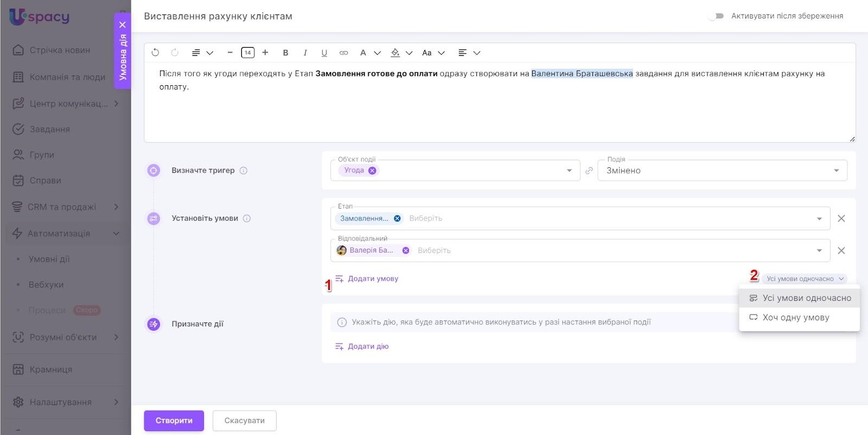This screenshot has height=435, width=868.
Task: Toggle bold text formatting
Action: click(x=285, y=53)
